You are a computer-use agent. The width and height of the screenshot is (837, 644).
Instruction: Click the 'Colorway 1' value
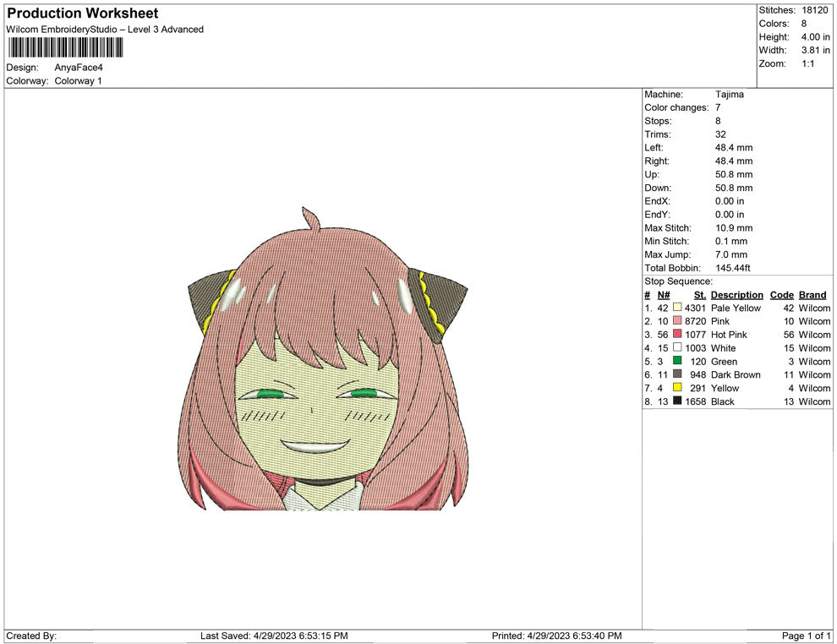pyautogui.click(x=78, y=81)
